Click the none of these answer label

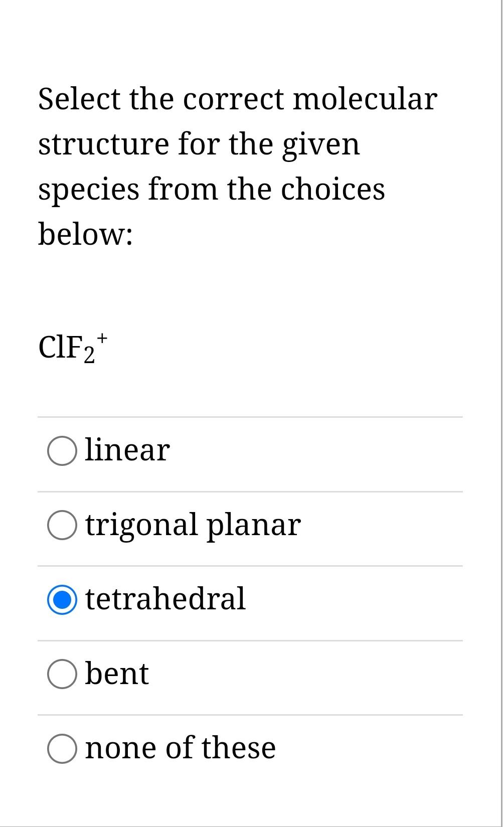tap(180, 748)
